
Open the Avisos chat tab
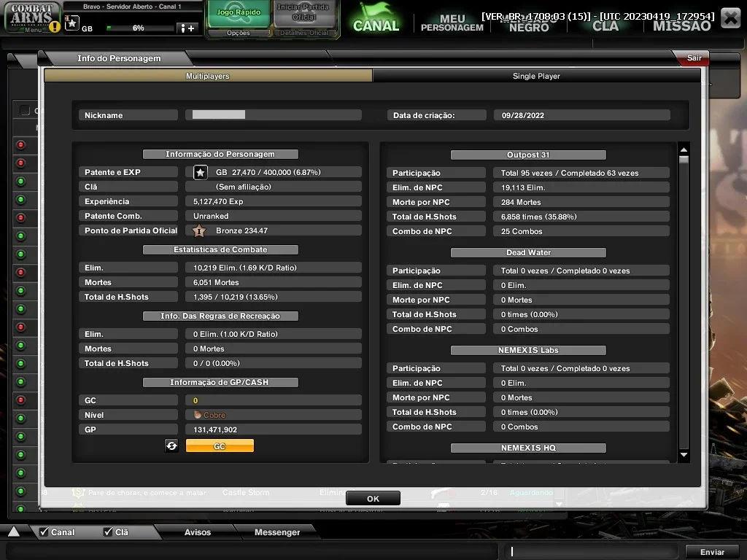click(198, 532)
